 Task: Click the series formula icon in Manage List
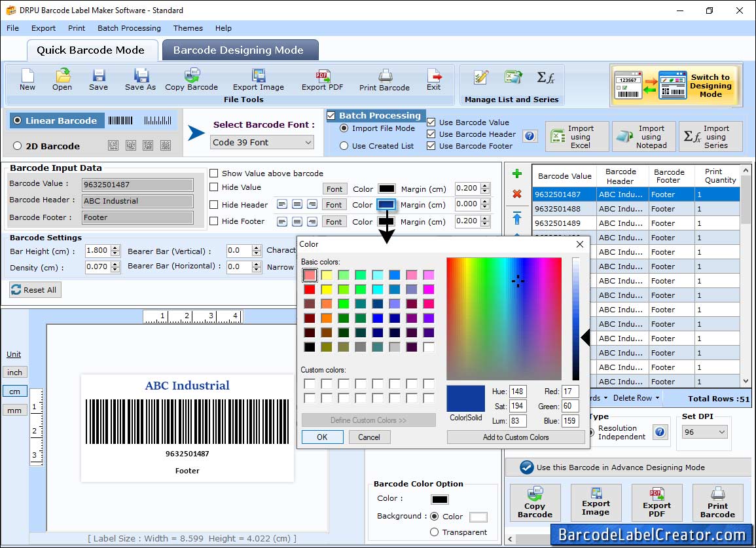point(546,77)
